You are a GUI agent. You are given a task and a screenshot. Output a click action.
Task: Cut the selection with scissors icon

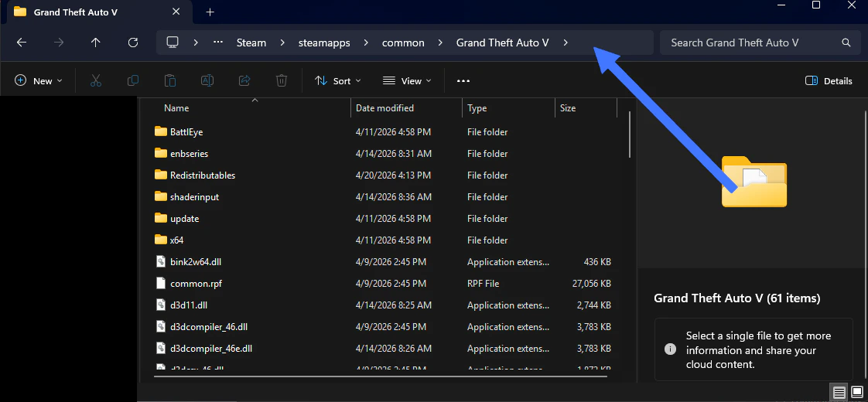click(x=96, y=80)
